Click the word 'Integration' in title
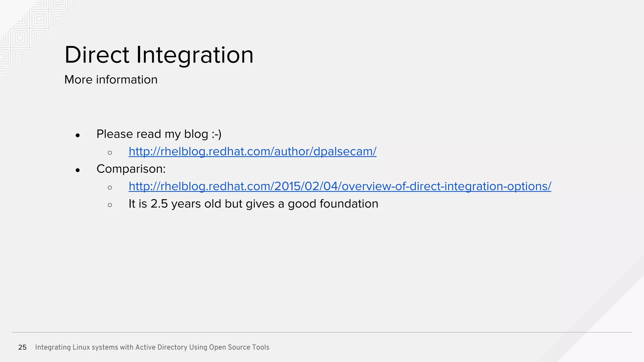Screen dimensions: 644x362 (x=195, y=55)
